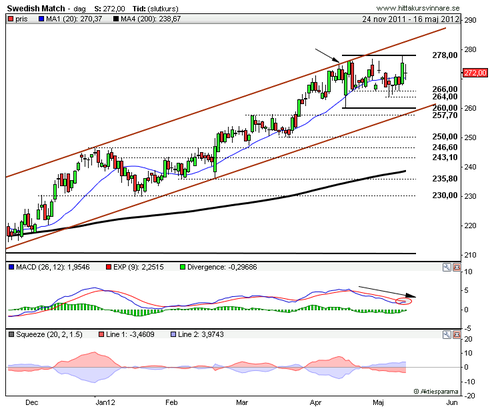
Task: Click the 243,10 level label
Action: coord(445,157)
